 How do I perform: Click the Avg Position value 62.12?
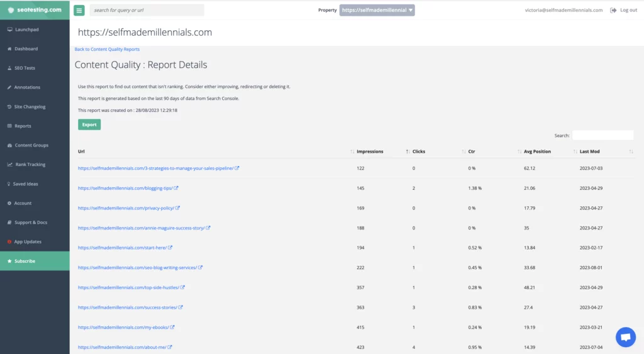(x=530, y=169)
